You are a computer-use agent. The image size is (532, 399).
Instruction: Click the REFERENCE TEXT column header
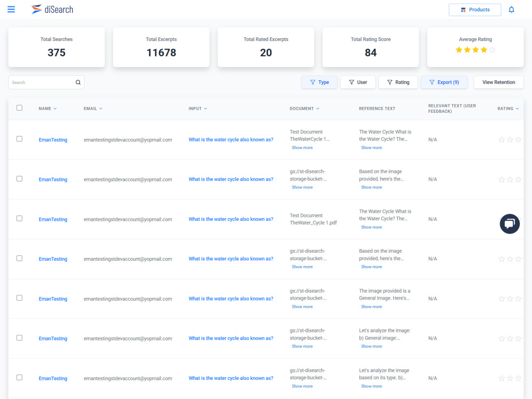tap(377, 109)
